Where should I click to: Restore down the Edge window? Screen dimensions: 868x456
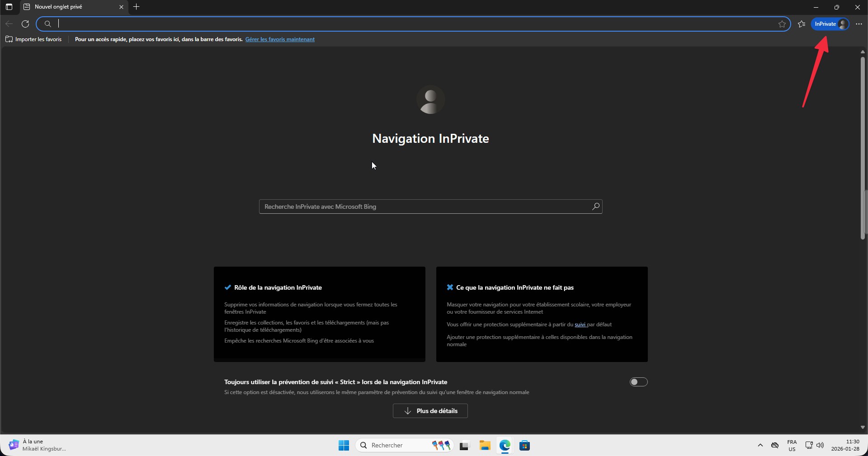tap(837, 7)
